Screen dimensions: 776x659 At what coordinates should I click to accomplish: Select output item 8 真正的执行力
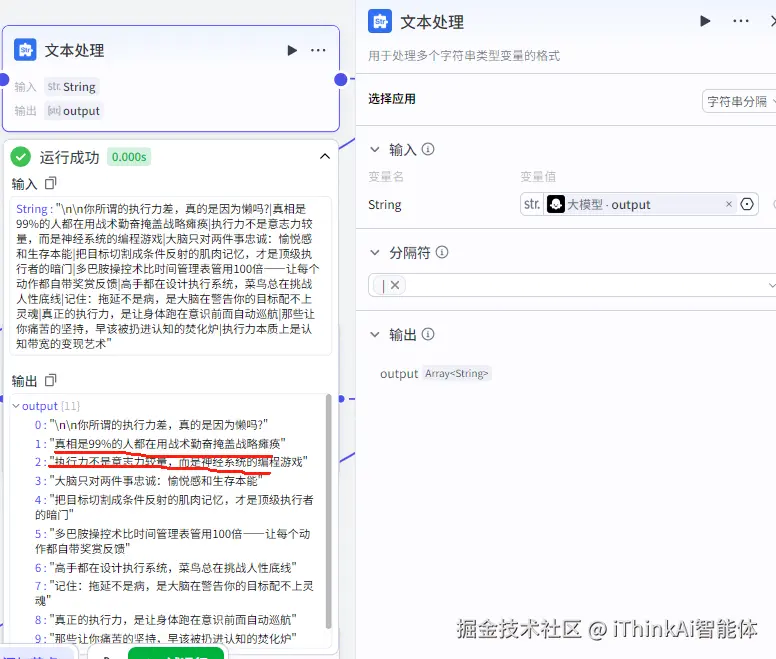(x=173, y=619)
